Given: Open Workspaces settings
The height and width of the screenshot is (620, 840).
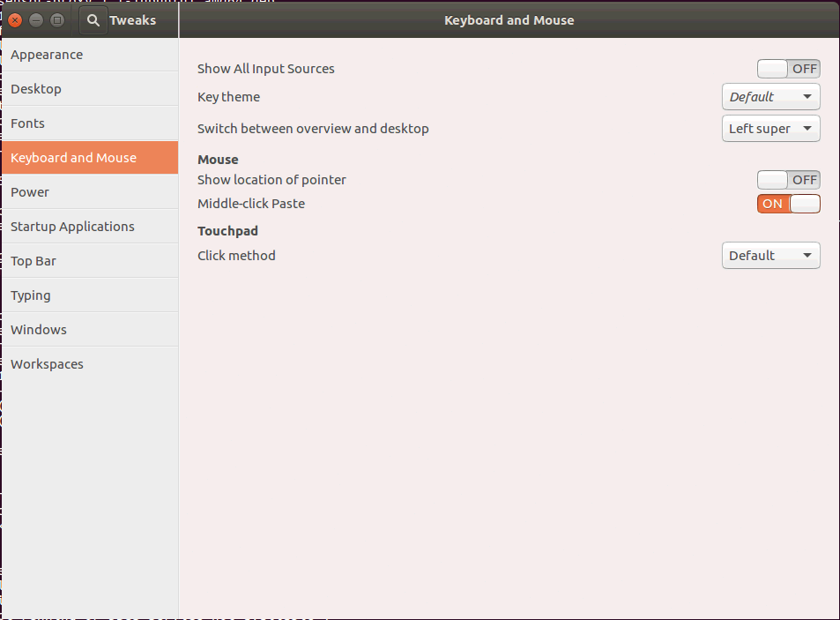Looking at the screenshot, I should (x=47, y=364).
